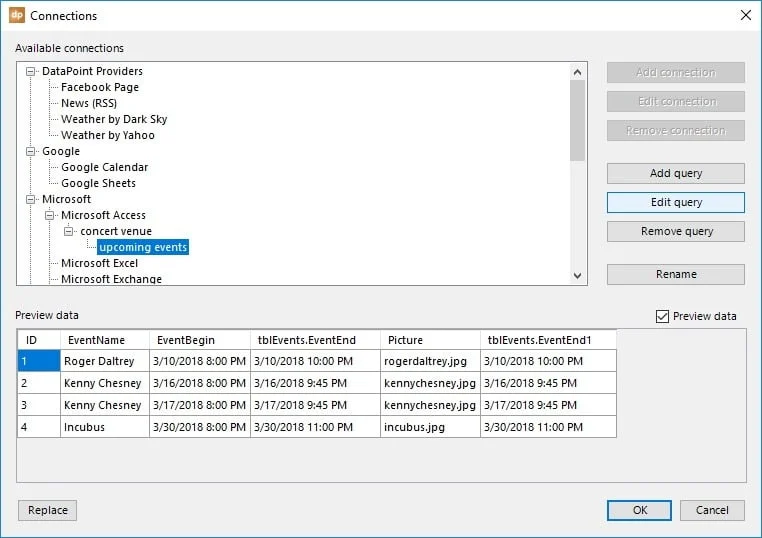Collapse the DataPoint Providers node

pyautogui.click(x=31, y=71)
